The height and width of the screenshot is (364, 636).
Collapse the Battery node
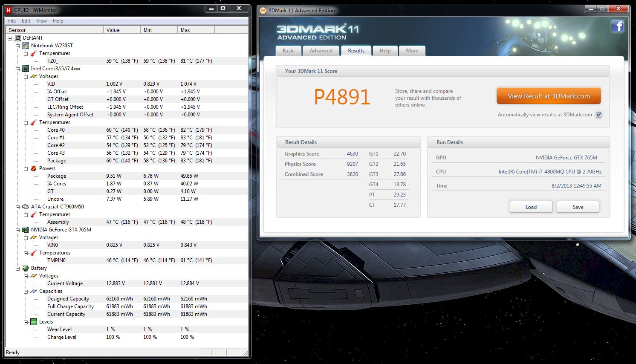[18, 268]
